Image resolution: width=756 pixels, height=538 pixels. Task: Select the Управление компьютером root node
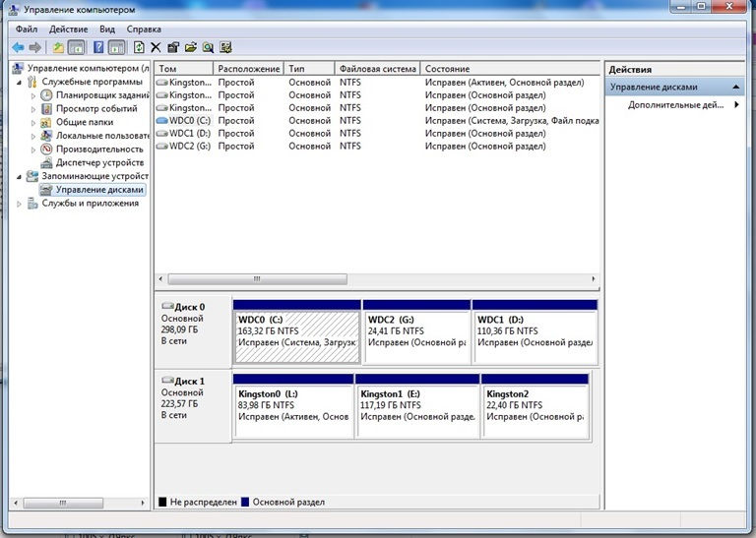[x=89, y=68]
